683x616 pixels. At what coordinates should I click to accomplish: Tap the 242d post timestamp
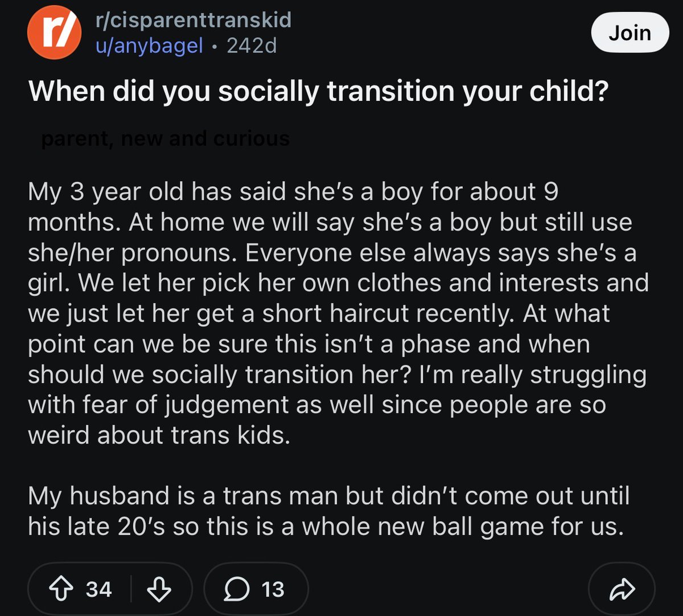click(252, 46)
